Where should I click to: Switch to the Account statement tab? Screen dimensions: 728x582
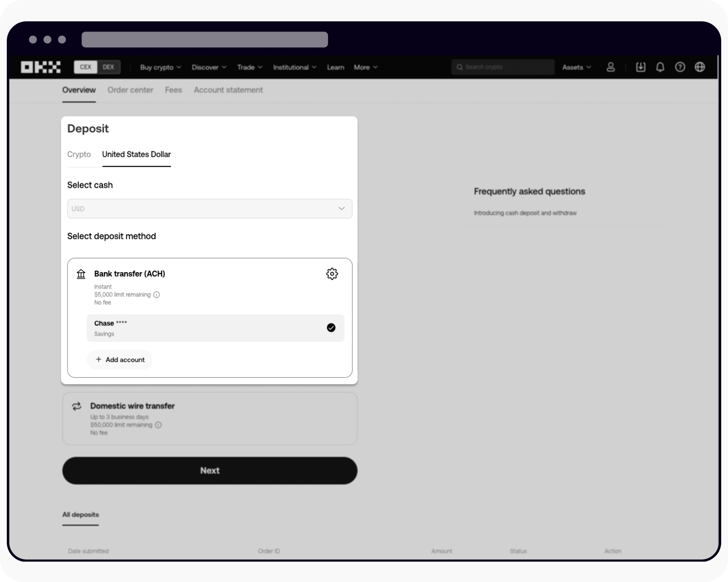click(x=228, y=90)
